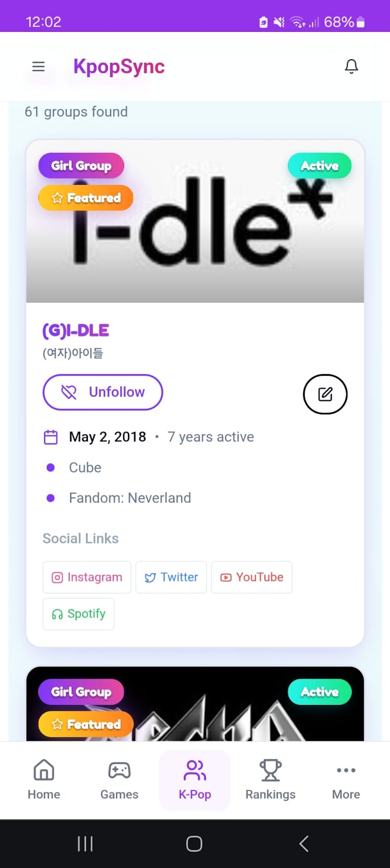Tap the edit pencil icon for (G)I-DLE
The width and height of the screenshot is (390, 868).
point(325,394)
